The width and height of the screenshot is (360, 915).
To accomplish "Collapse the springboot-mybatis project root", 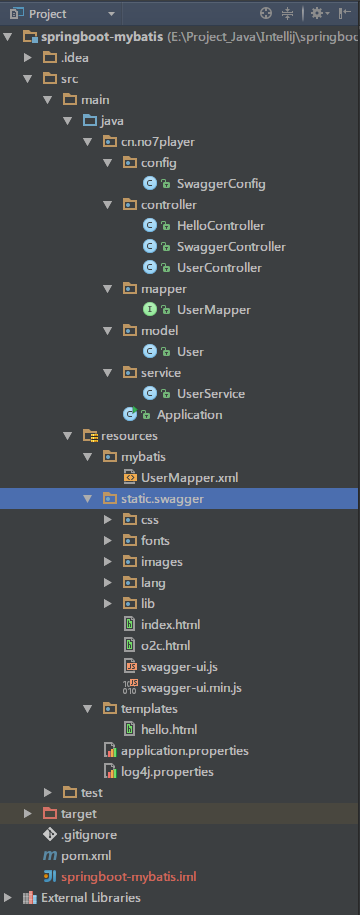I will pos(7,37).
